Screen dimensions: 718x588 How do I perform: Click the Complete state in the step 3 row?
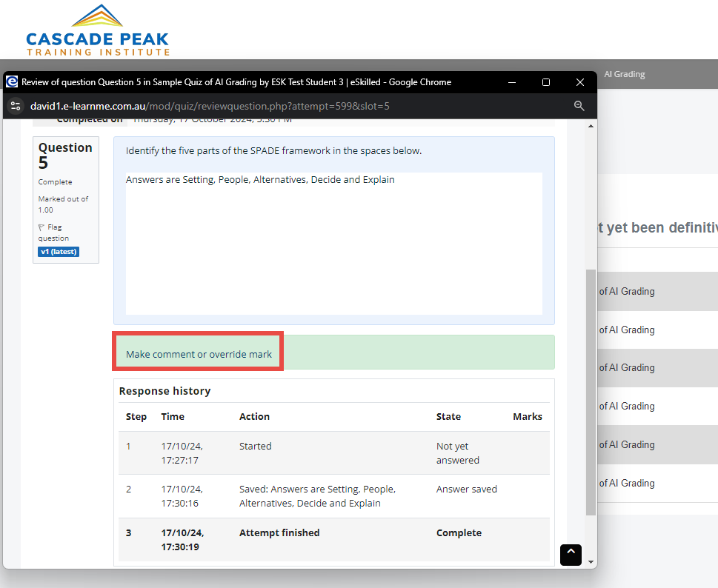459,532
